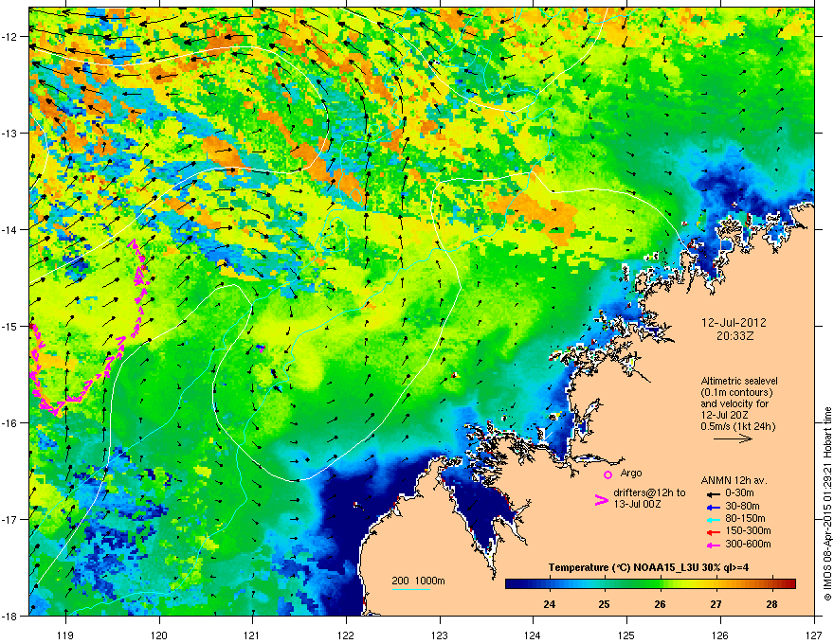Click the longitude axis label '127'

pyautogui.click(x=814, y=635)
